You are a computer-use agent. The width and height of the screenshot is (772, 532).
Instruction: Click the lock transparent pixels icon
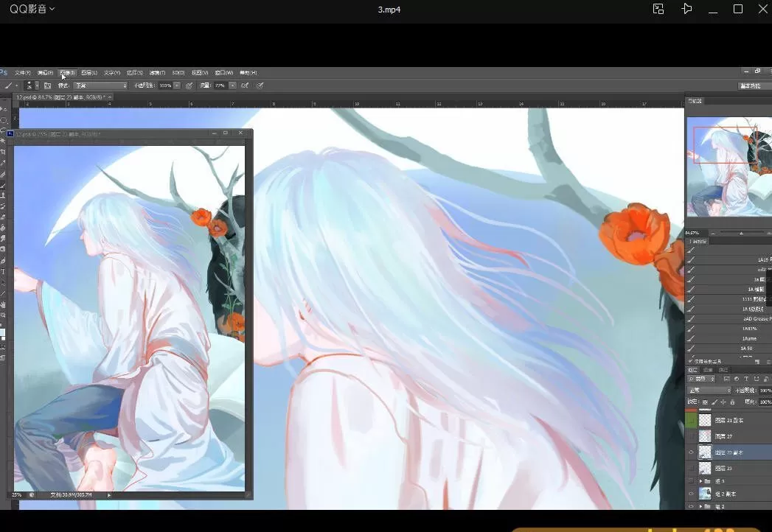coord(704,402)
